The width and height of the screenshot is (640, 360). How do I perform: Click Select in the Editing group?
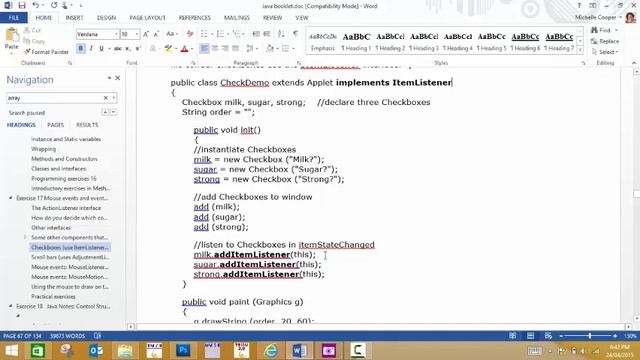coord(605,52)
